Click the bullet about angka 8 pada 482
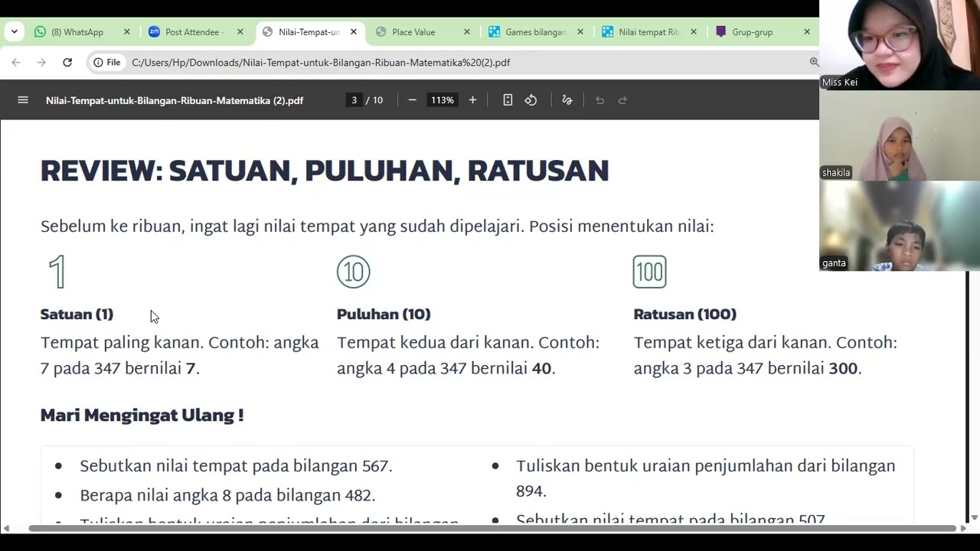 pyautogui.click(x=227, y=495)
